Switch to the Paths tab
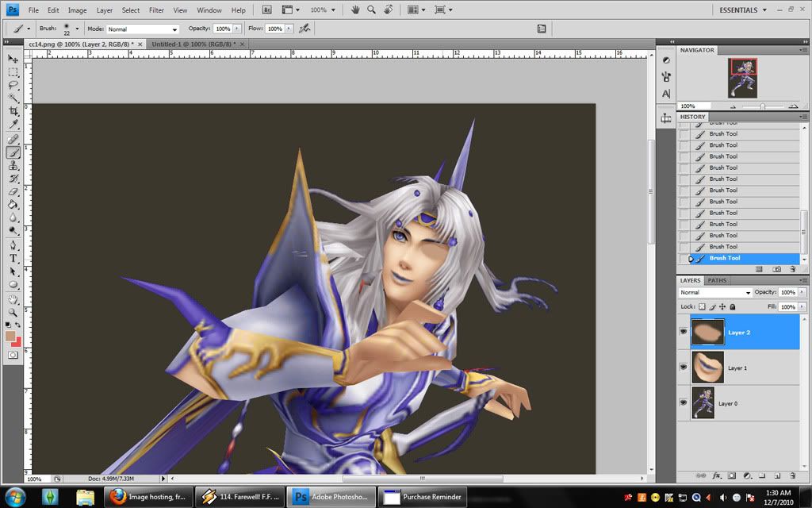Screen dimensions: 812x508 pos(717,280)
